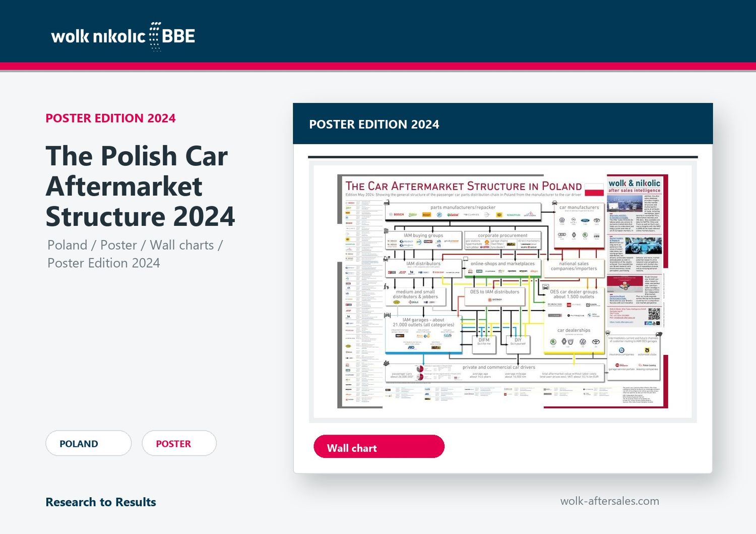Click the 'parts manufacturers/repacker' box in poster
This screenshot has width=756, height=534.
[463, 212]
